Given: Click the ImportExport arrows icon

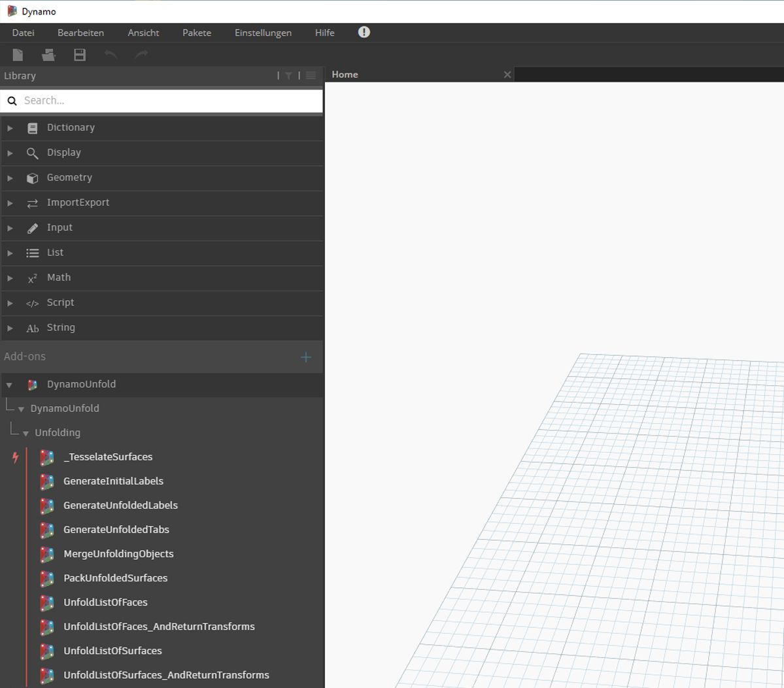Looking at the screenshot, I should (33, 203).
